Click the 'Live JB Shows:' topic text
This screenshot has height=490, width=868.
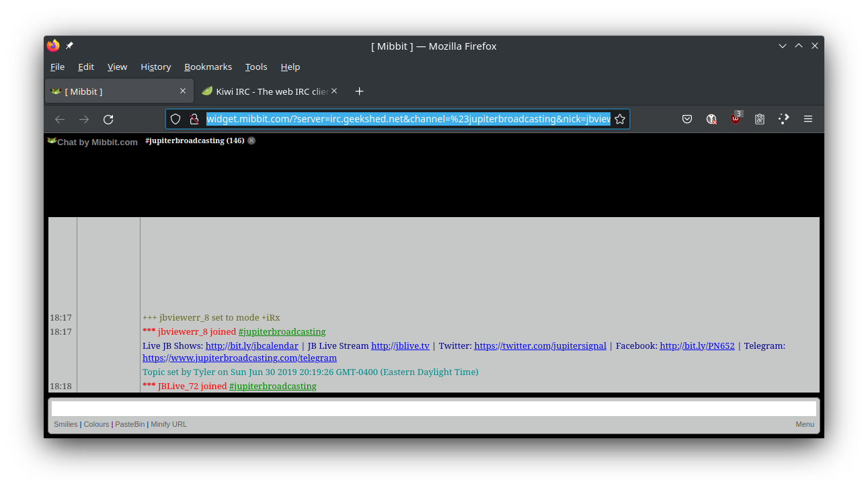click(173, 345)
